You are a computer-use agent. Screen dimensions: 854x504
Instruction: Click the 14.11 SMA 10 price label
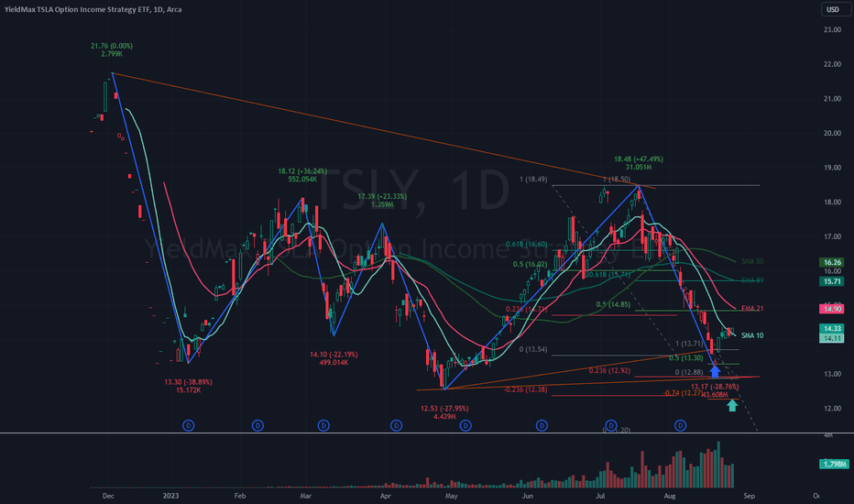pyautogui.click(x=832, y=338)
